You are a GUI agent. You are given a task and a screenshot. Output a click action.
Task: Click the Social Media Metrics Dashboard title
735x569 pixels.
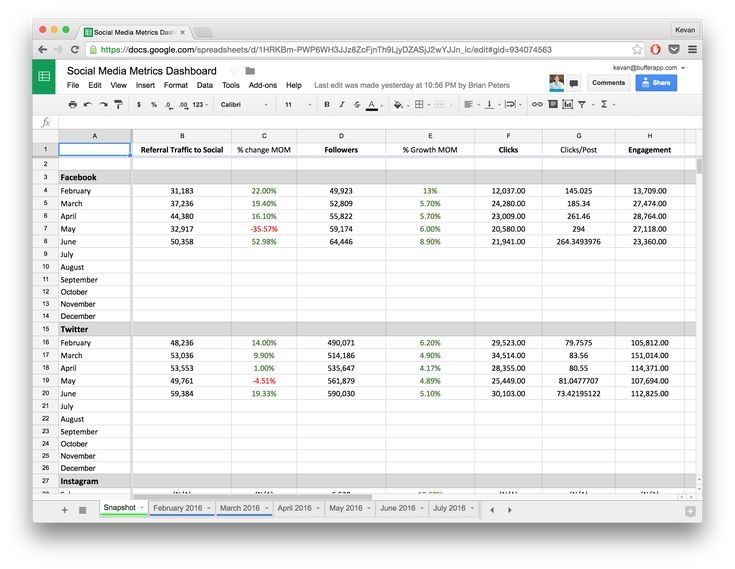coord(142,71)
